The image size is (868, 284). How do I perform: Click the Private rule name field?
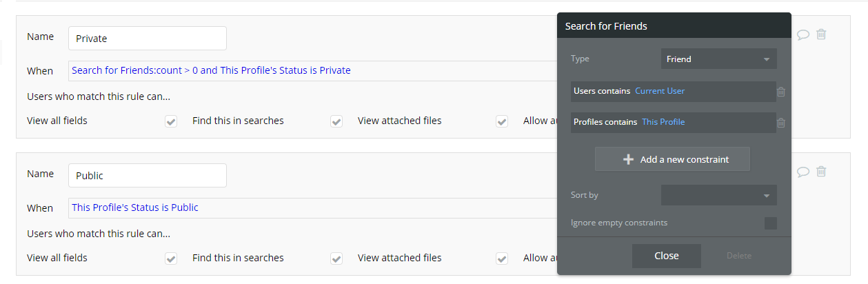(x=148, y=39)
